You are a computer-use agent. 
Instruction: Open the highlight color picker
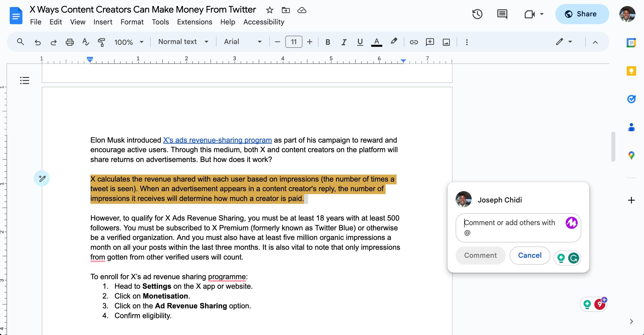click(394, 41)
